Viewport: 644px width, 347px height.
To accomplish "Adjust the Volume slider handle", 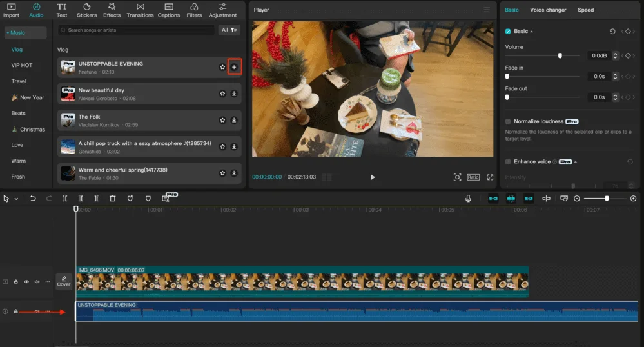I will tap(560, 56).
